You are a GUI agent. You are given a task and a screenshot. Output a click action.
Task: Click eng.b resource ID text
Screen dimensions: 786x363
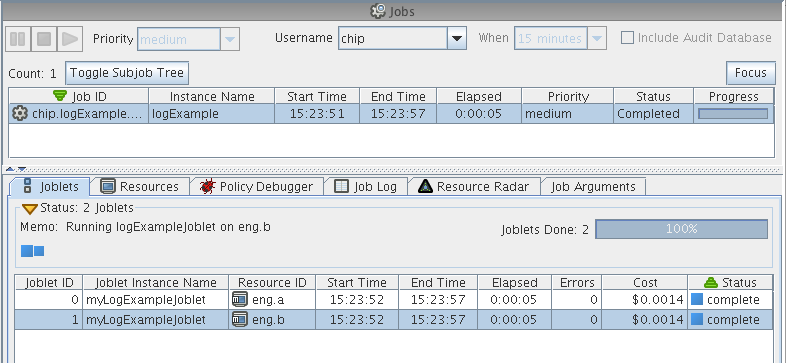[x=269, y=320]
